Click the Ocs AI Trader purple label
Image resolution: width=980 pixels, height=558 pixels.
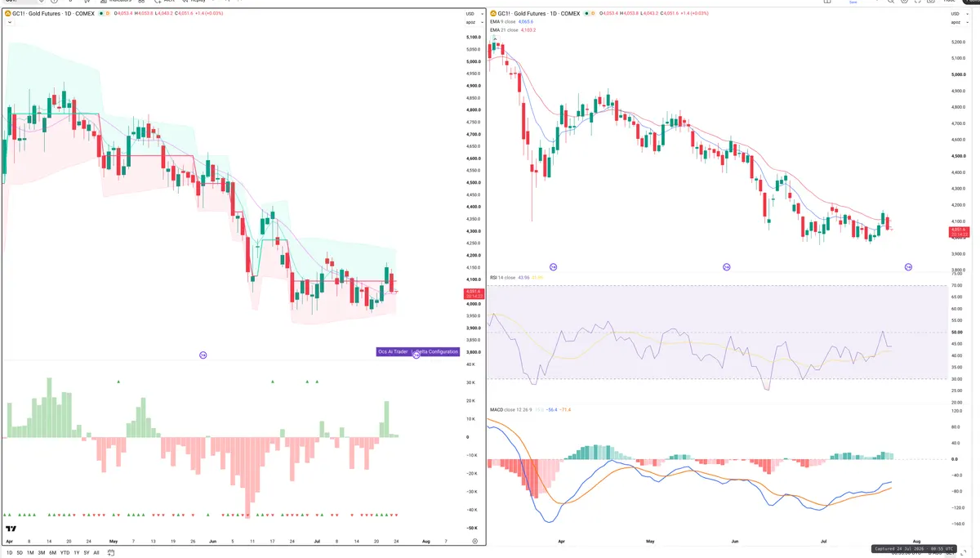[393, 351]
